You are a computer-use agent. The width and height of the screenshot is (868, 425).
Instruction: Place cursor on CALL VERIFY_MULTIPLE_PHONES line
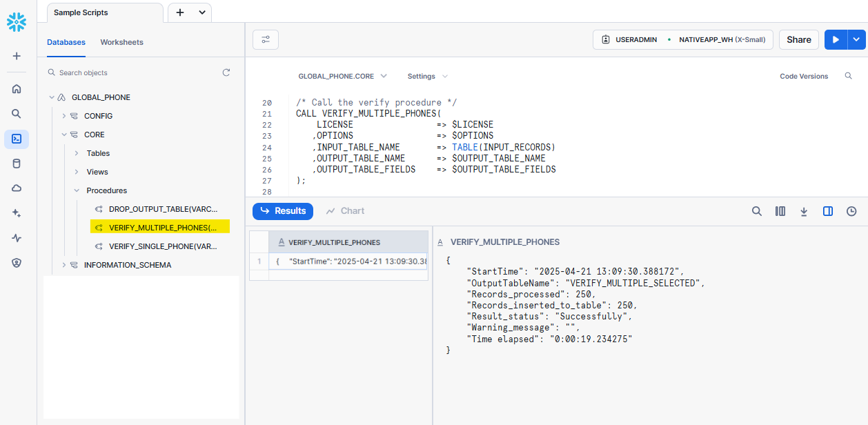click(x=368, y=113)
